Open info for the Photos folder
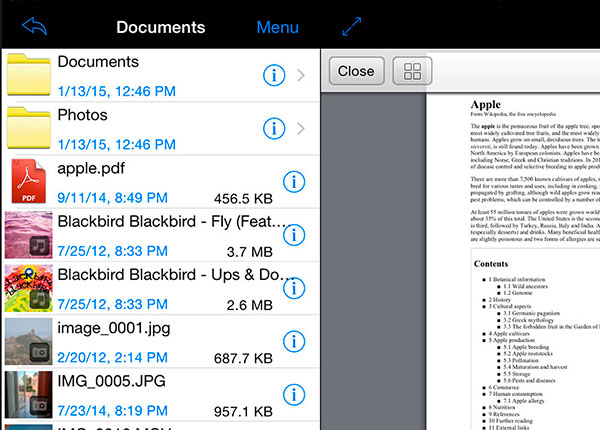Screen dimensions: 600x430 click(x=273, y=128)
